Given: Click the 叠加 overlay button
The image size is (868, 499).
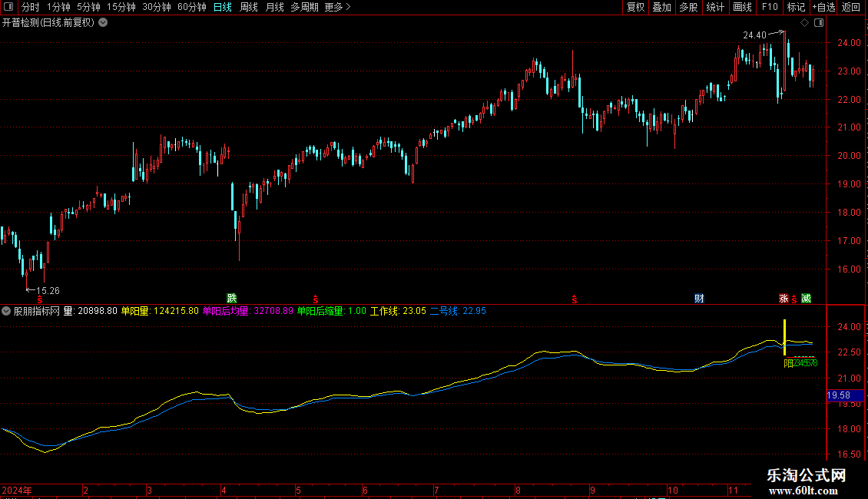Looking at the screenshot, I should click(x=661, y=7).
